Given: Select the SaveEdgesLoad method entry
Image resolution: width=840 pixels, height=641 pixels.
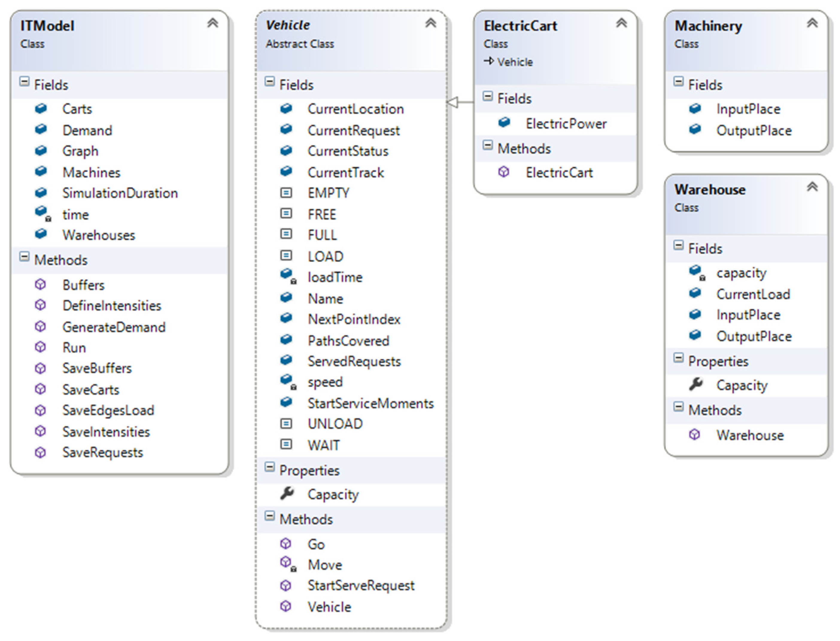Looking at the screenshot, I should point(108,410).
